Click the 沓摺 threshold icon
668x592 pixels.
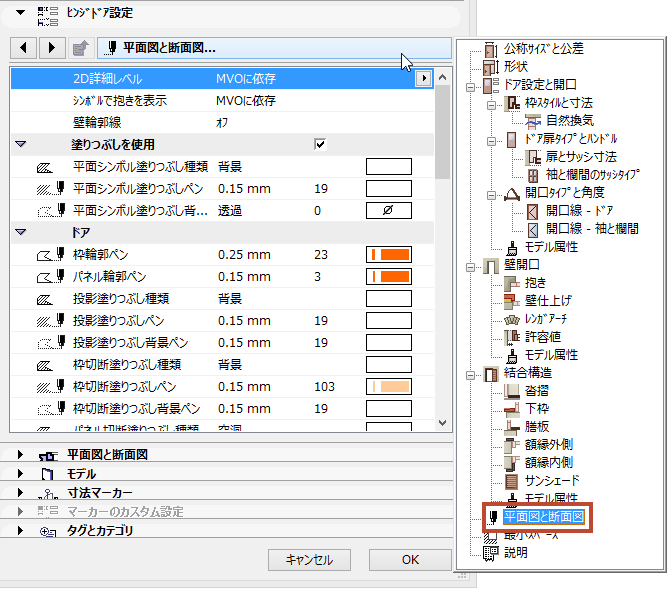(x=512, y=391)
